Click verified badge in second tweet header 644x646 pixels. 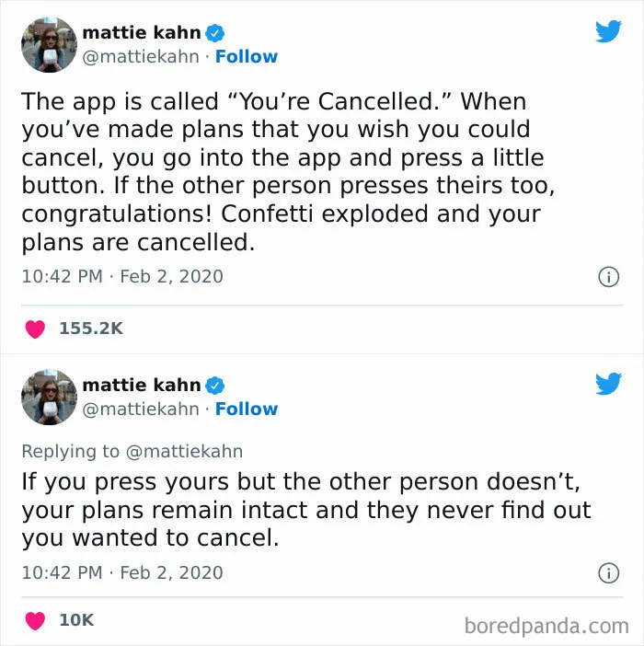pos(214,386)
